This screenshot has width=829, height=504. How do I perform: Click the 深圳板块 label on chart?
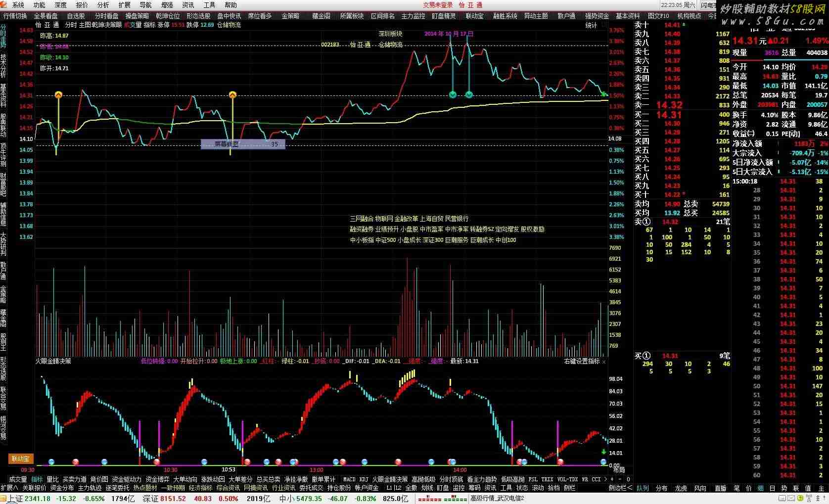click(x=391, y=34)
